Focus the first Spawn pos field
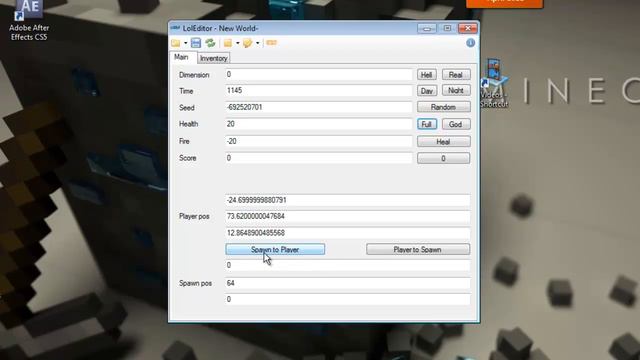Screen dimensions: 640x360 347,265
